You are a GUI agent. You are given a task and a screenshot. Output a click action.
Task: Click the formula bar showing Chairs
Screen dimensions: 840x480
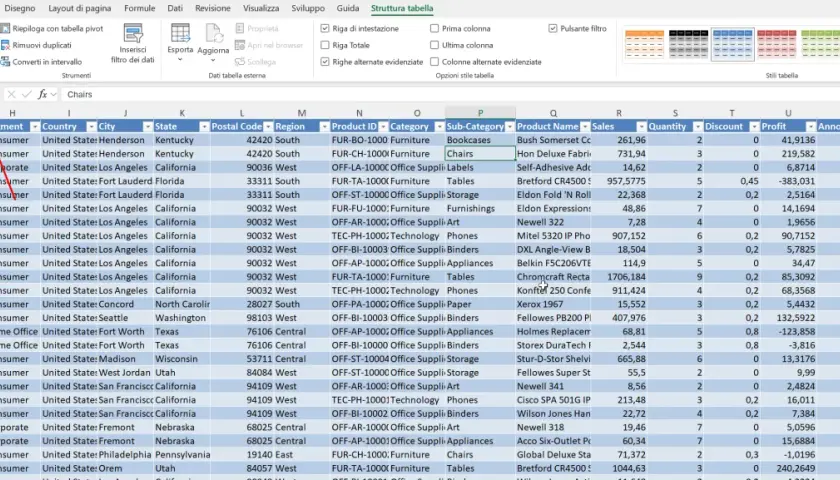click(x=450, y=94)
